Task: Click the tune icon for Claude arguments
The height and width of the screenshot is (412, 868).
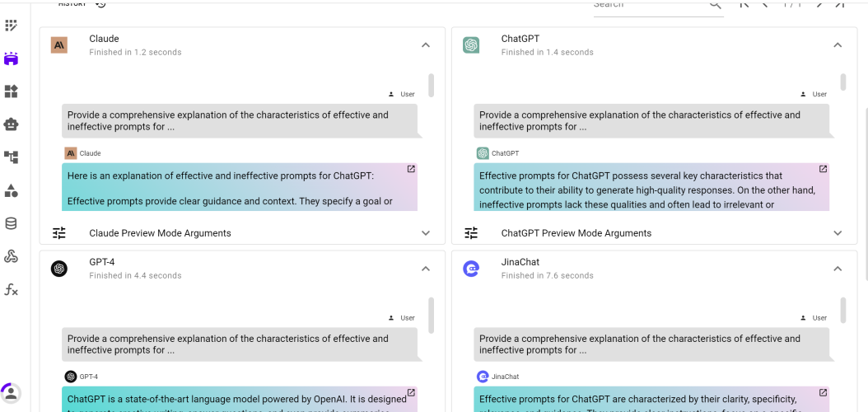Action: click(59, 233)
